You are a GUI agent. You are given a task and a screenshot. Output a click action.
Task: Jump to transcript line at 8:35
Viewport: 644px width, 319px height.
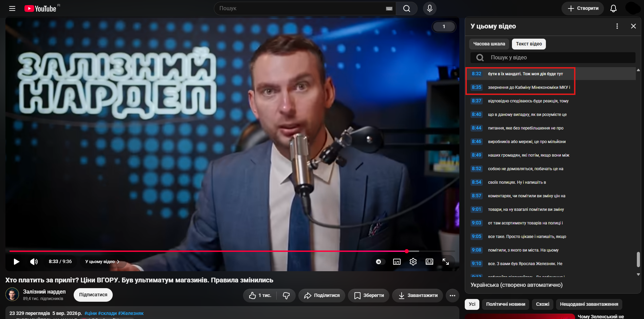551,87
